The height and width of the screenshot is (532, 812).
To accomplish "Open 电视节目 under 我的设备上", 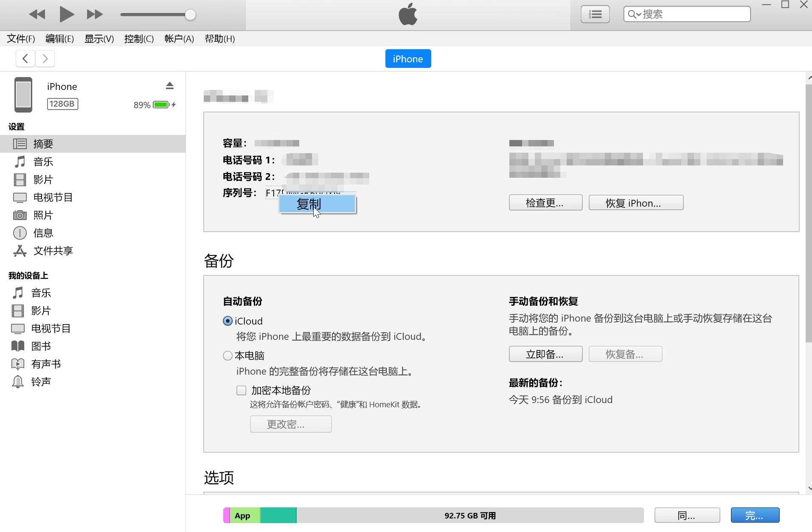I will tap(93, 328).
